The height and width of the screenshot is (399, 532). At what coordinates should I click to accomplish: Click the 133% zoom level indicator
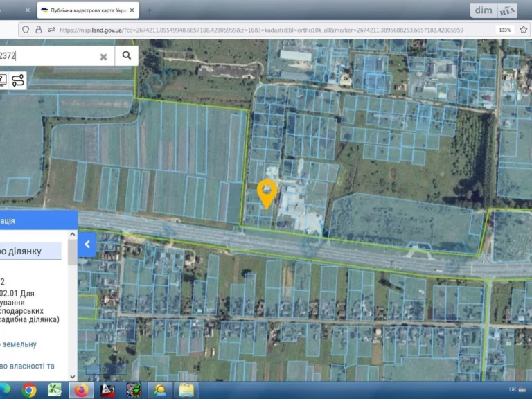click(504, 30)
